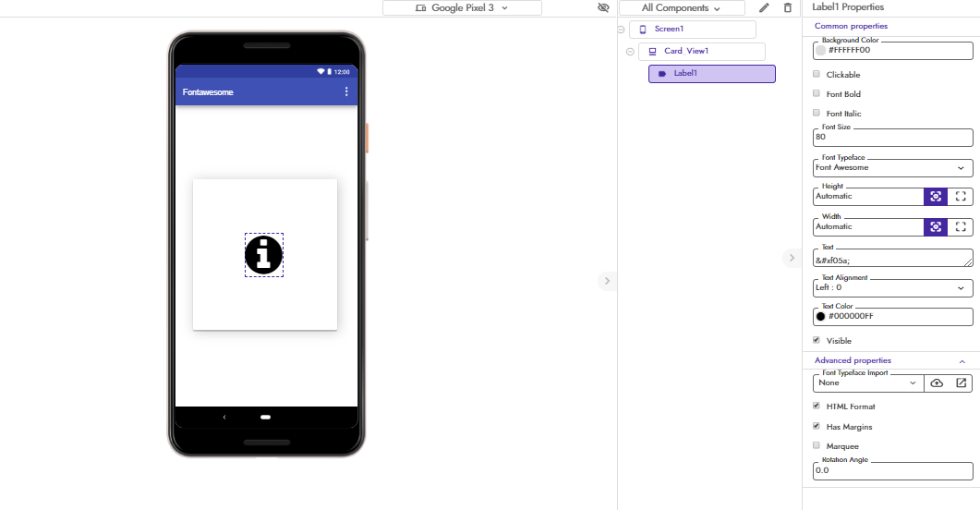Click the black Text Color swatch
Screen dimensions: 980x510
pos(820,316)
